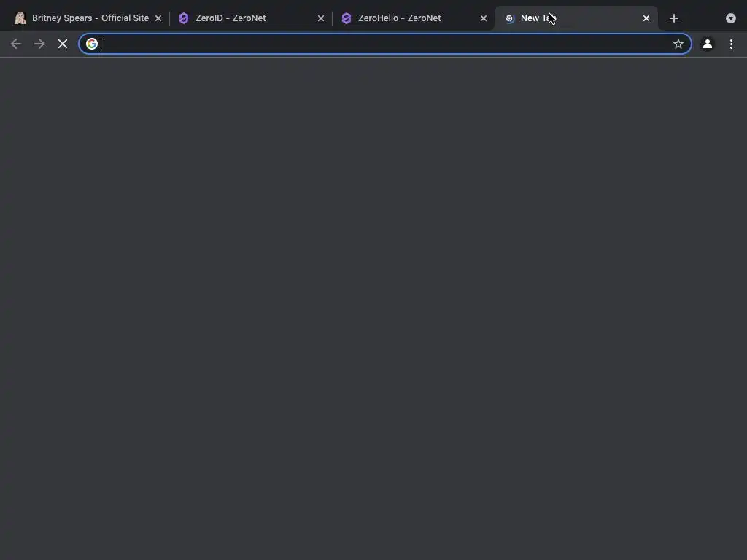The image size is (747, 560).
Task: Click the New Tab loading spinner icon
Action: pos(509,18)
